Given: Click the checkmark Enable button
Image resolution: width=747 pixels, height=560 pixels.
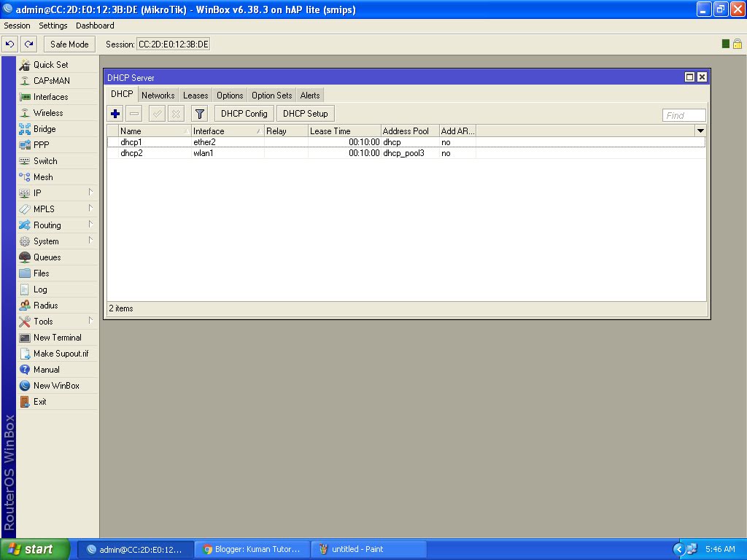Looking at the screenshot, I should [157, 114].
